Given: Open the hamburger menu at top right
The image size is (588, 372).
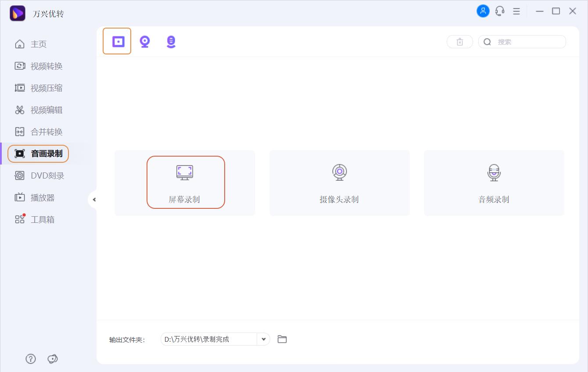Looking at the screenshot, I should tap(516, 11).
